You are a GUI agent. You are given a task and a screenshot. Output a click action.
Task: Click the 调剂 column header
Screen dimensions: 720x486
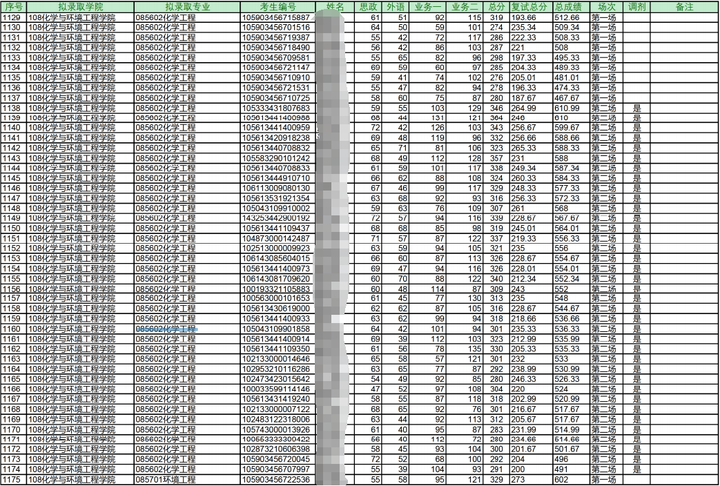pos(636,7)
